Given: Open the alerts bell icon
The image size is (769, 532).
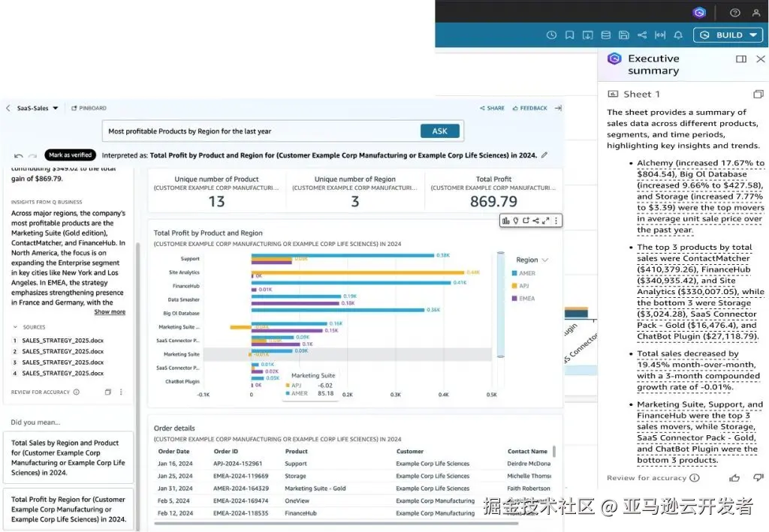Looking at the screenshot, I should tap(678, 35).
